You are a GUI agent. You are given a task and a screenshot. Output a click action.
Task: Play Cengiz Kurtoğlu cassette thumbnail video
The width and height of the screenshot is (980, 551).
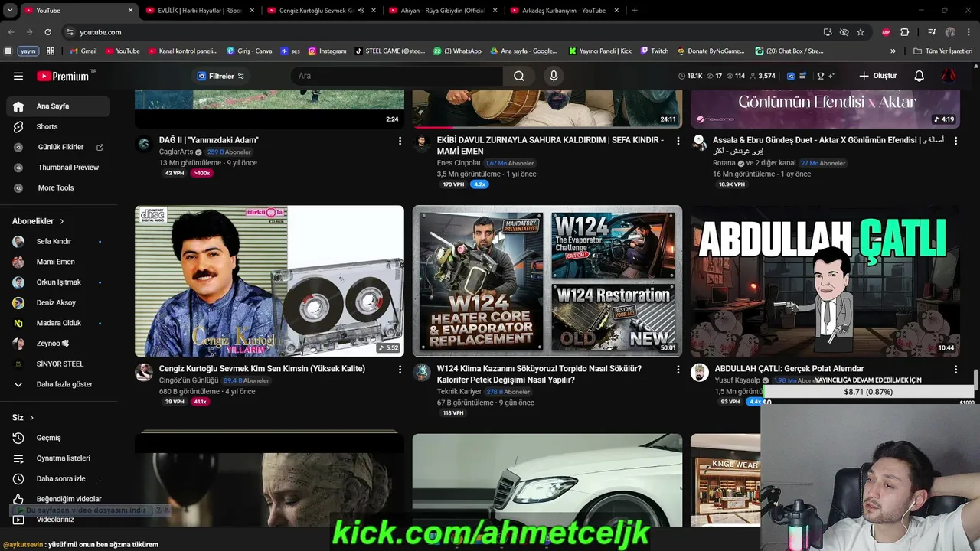click(269, 281)
